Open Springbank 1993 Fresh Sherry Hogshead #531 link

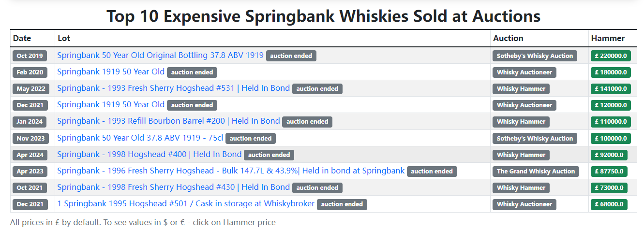coord(173,88)
